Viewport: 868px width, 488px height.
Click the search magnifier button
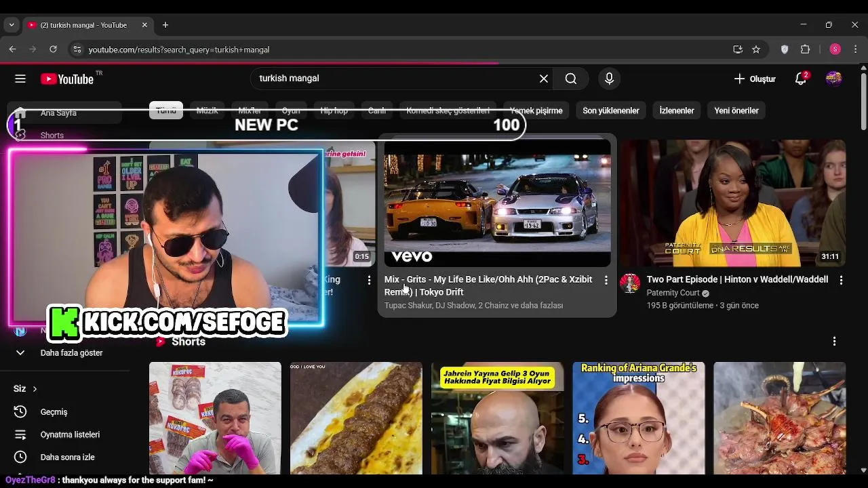[x=571, y=79]
